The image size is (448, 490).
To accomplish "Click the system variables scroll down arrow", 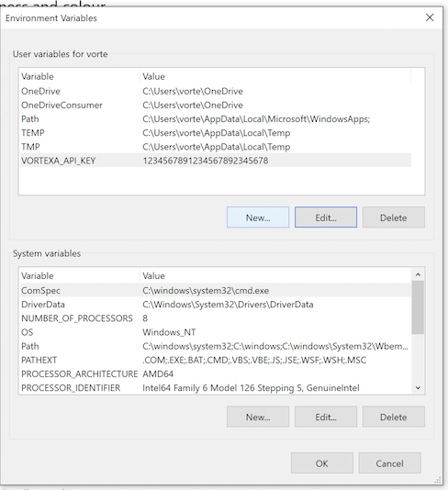I will pyautogui.click(x=418, y=387).
